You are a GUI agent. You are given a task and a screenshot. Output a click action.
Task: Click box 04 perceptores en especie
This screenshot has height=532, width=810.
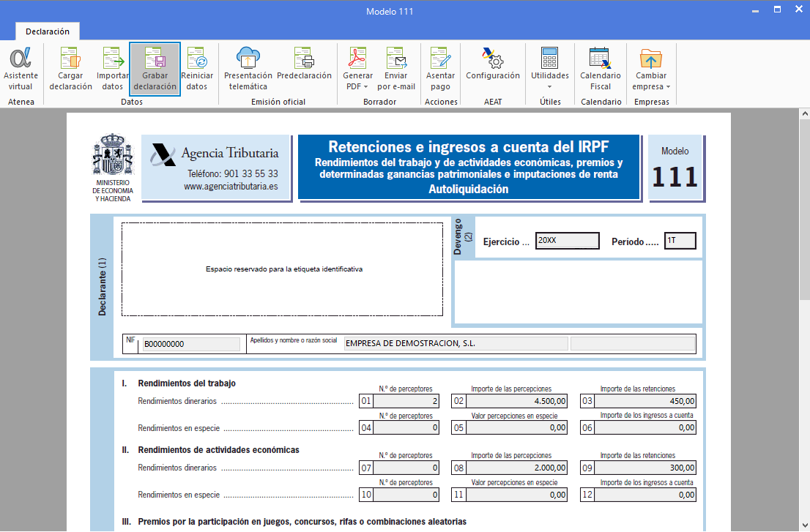click(x=406, y=428)
